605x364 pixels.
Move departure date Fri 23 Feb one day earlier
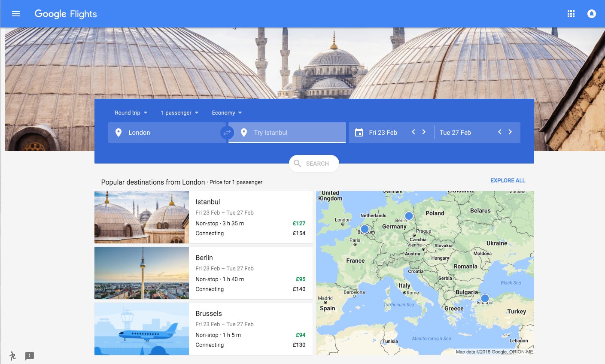click(413, 132)
